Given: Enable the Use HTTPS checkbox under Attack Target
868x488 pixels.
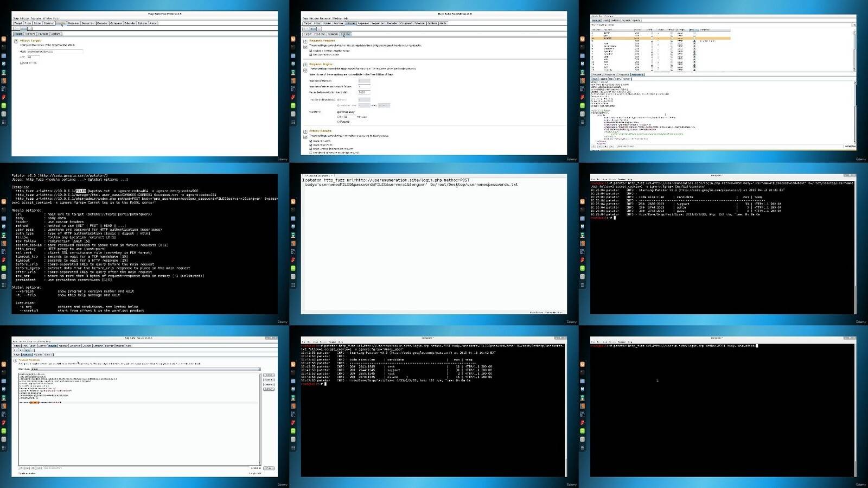Looking at the screenshot, I should [x=21, y=63].
